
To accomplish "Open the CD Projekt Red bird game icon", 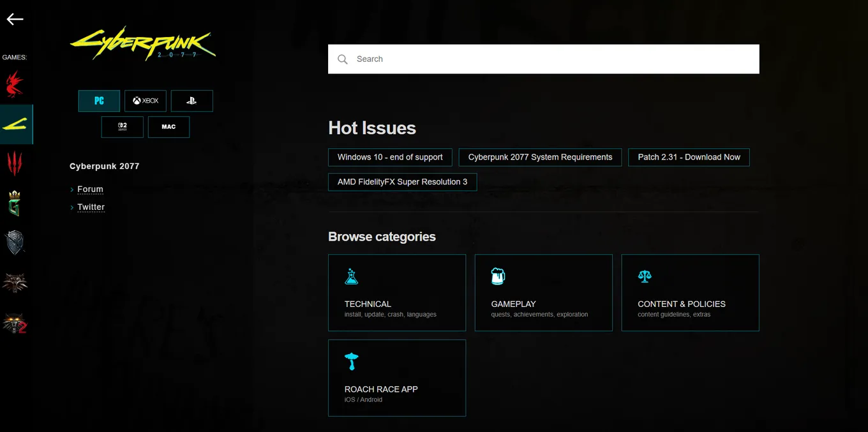I will pyautogui.click(x=14, y=84).
